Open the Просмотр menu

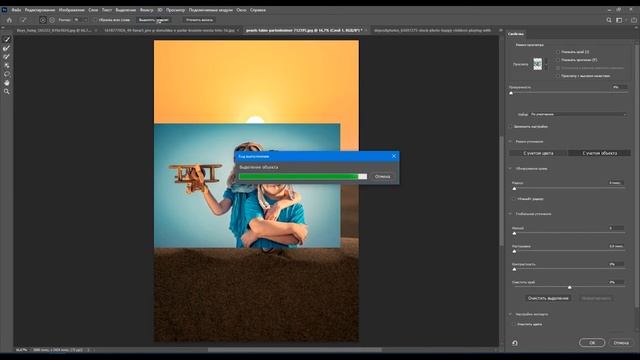(175, 10)
